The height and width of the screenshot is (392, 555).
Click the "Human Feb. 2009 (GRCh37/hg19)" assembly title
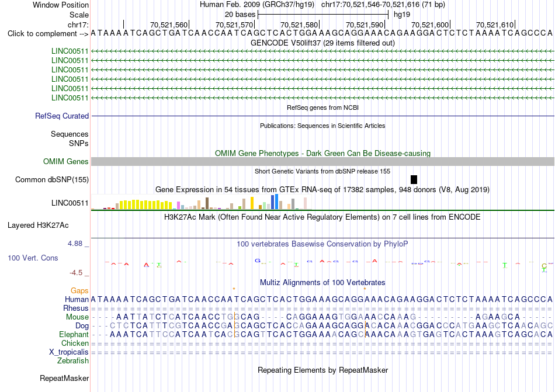point(257,5)
